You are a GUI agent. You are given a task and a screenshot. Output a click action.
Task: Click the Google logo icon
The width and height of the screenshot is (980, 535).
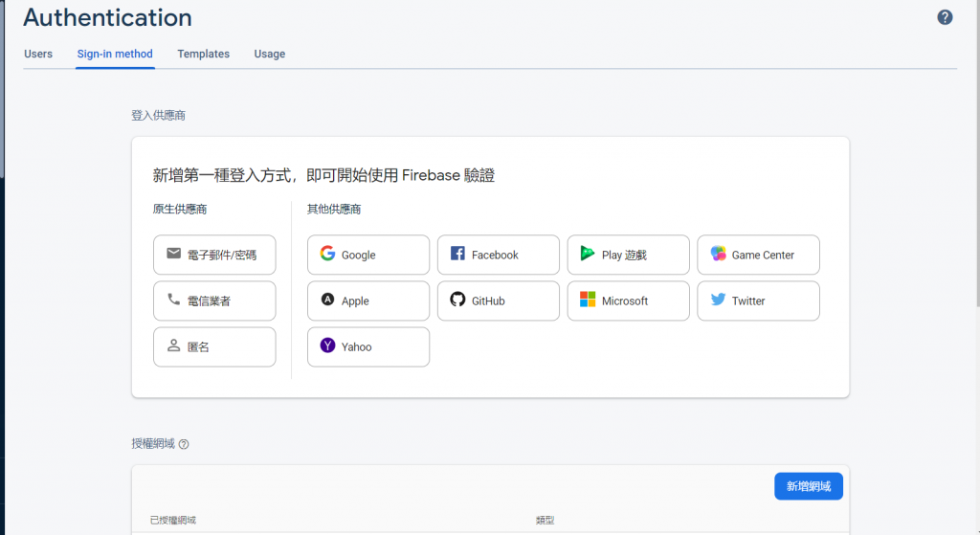327,253
